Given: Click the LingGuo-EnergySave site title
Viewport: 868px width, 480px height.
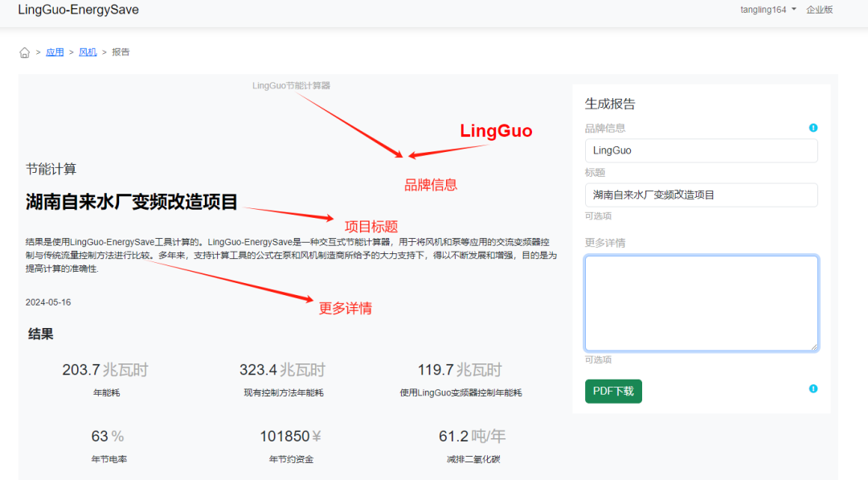Looking at the screenshot, I should click(x=79, y=10).
